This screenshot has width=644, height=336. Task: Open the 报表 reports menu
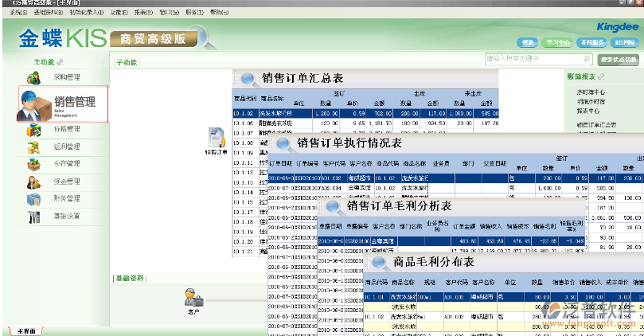[x=144, y=14]
